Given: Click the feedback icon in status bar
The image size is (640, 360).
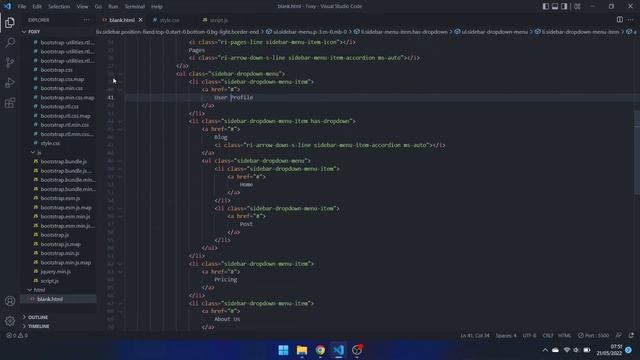Looking at the screenshot, I should tap(619, 336).
